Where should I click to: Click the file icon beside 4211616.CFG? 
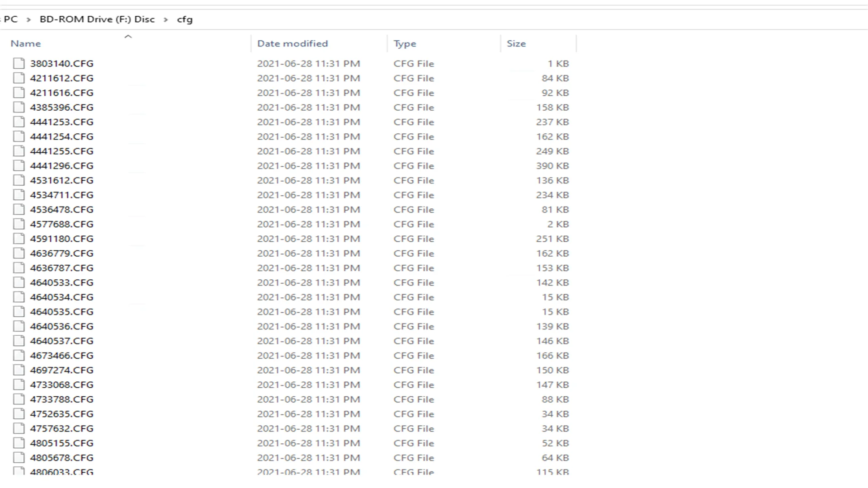[x=19, y=93]
